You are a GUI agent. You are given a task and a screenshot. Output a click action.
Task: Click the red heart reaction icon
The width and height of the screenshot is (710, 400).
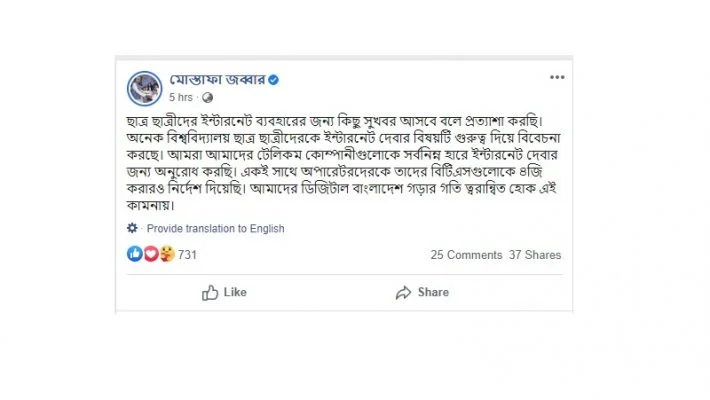point(150,255)
